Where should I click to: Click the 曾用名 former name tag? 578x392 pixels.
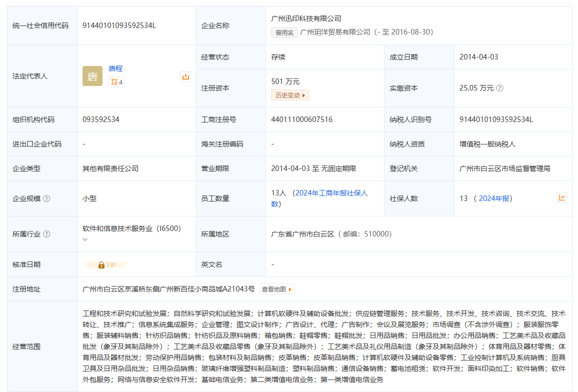click(x=284, y=32)
